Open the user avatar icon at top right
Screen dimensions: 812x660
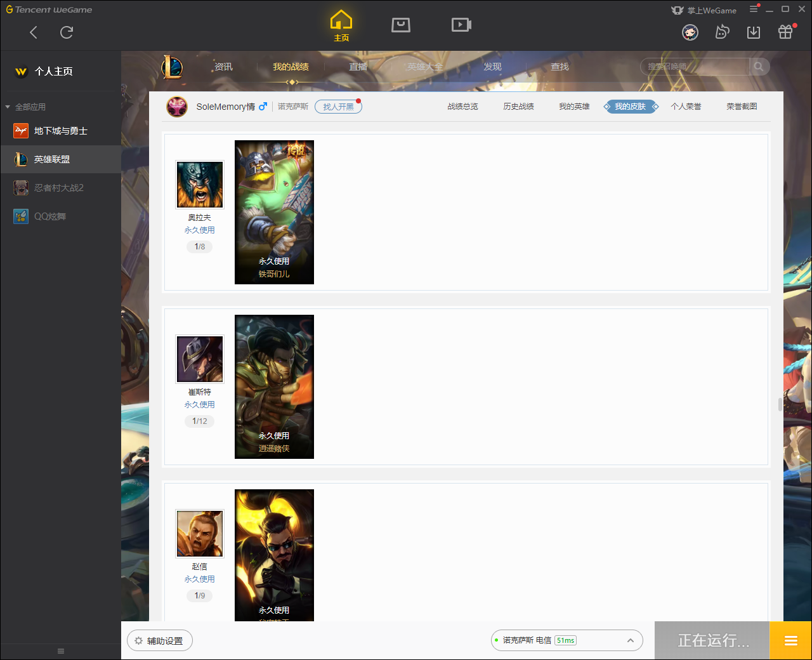coord(690,32)
